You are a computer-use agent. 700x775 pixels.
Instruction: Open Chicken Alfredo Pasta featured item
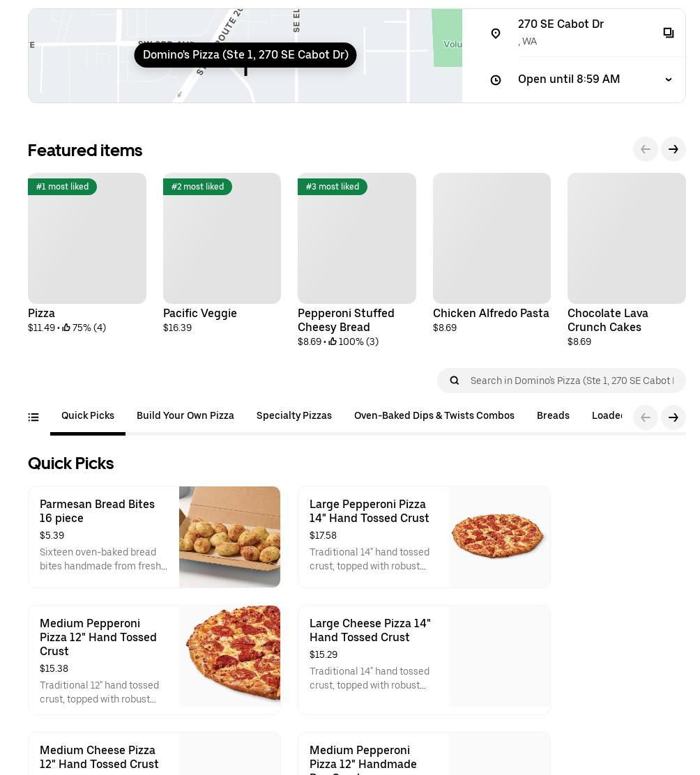point(492,238)
